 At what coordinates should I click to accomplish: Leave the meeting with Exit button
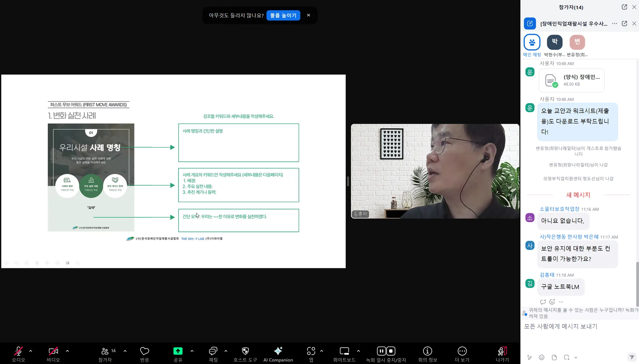click(x=502, y=351)
